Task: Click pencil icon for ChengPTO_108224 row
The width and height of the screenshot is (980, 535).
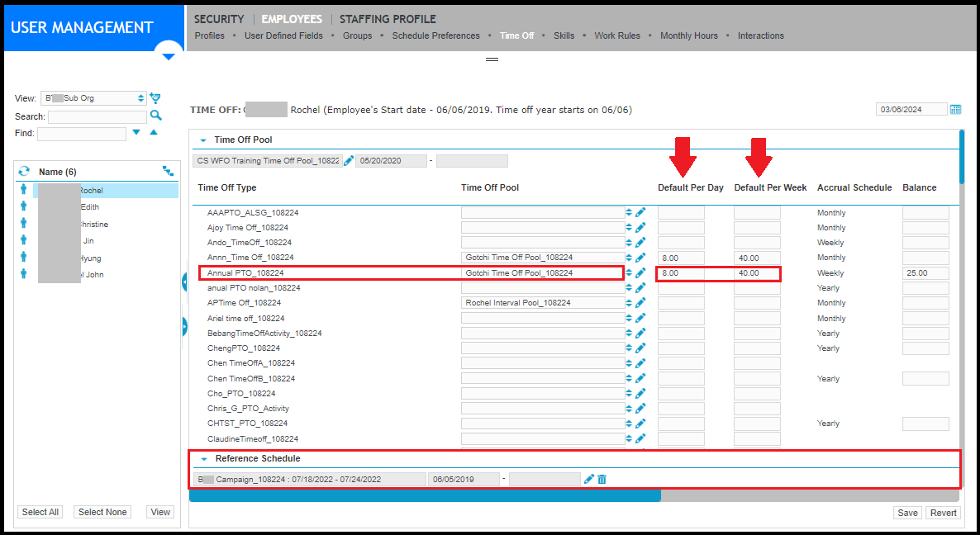Action: pyautogui.click(x=640, y=348)
